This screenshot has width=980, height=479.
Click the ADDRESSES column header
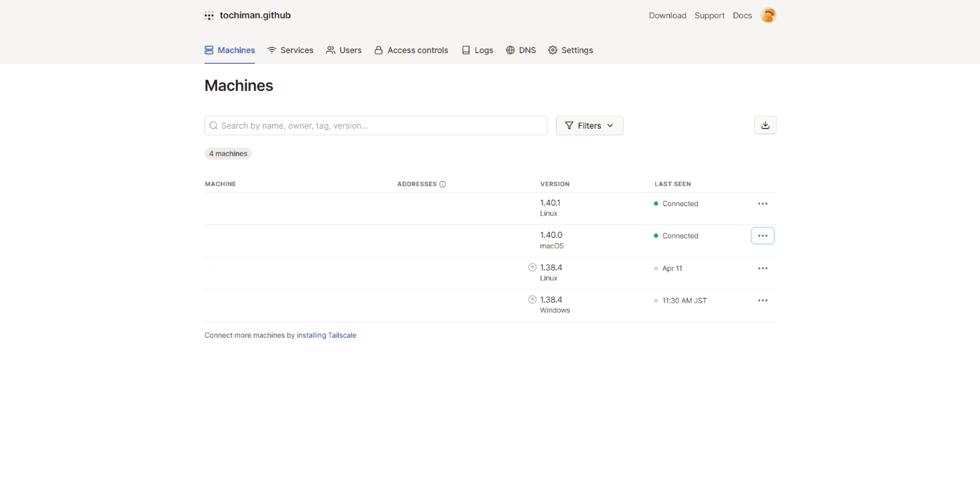tap(416, 184)
